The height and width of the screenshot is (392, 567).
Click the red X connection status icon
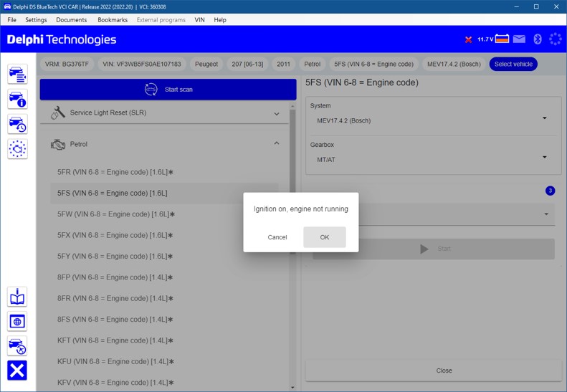pos(468,39)
